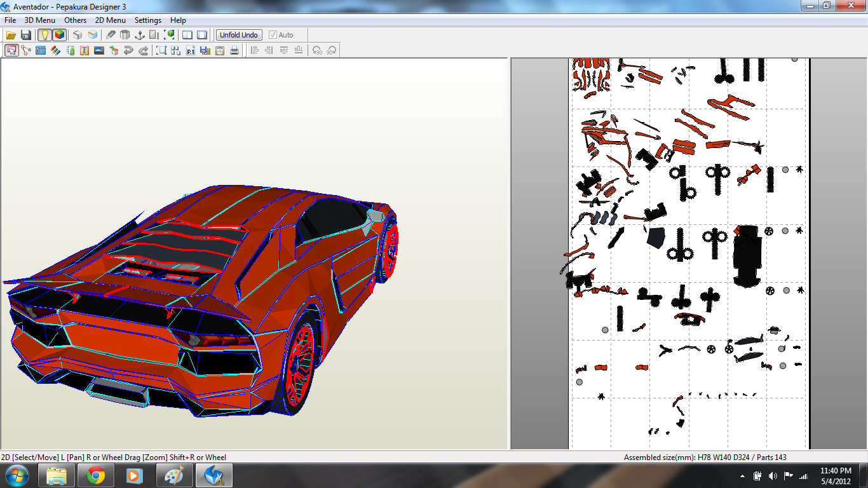Click the power plug battery tray icon
Image resolution: width=868 pixels, height=488 pixels.
click(x=757, y=476)
